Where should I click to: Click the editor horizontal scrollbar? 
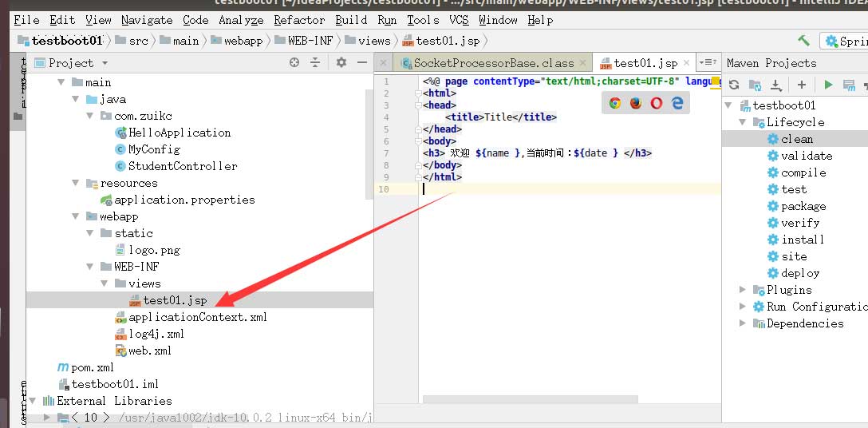pos(531,399)
